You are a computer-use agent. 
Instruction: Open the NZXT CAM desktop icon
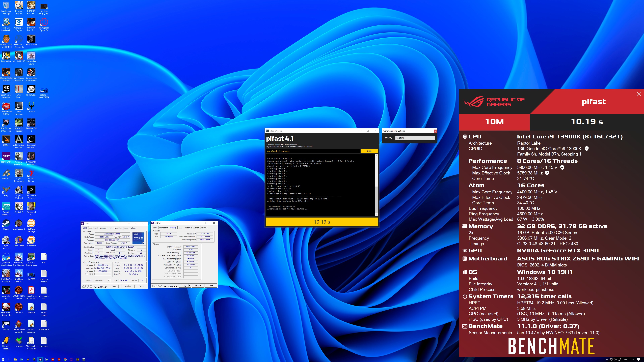[x=6, y=158]
